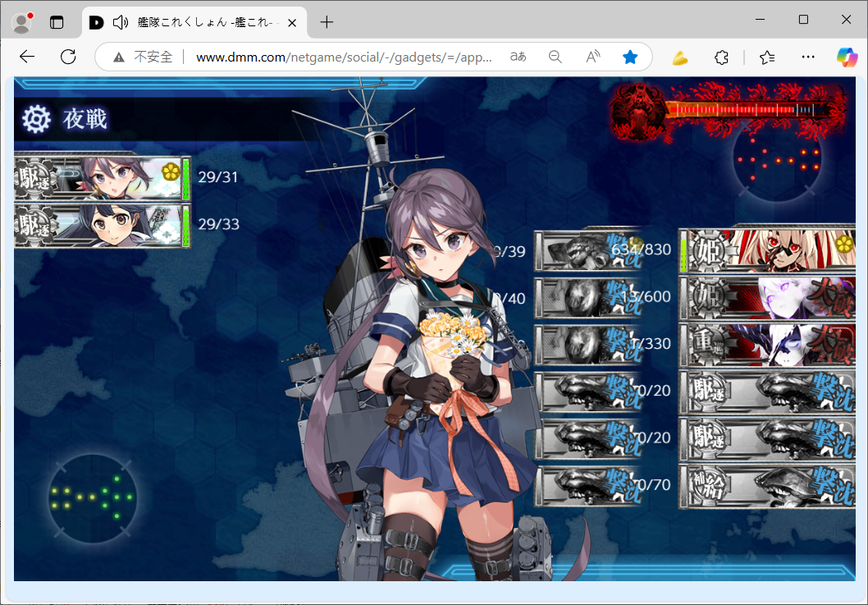
Task: Click the 0/70 enemy HP value
Action: tap(654, 485)
